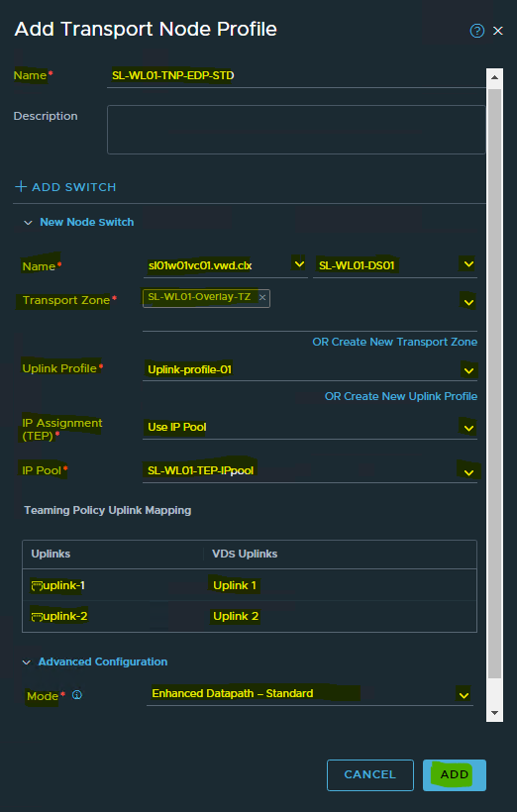This screenshot has height=812, width=517.
Task: Click the CANCEL button
Action: 370,774
